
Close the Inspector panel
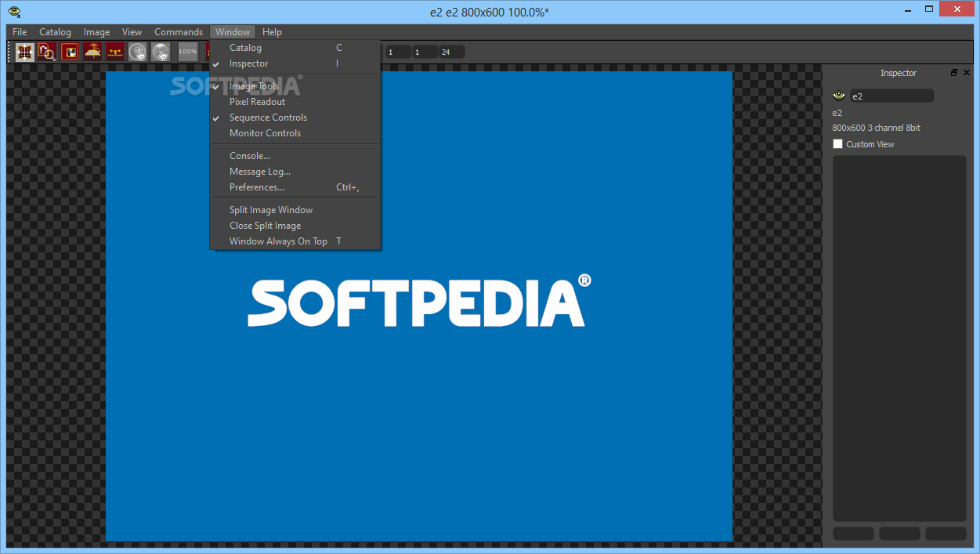click(967, 72)
